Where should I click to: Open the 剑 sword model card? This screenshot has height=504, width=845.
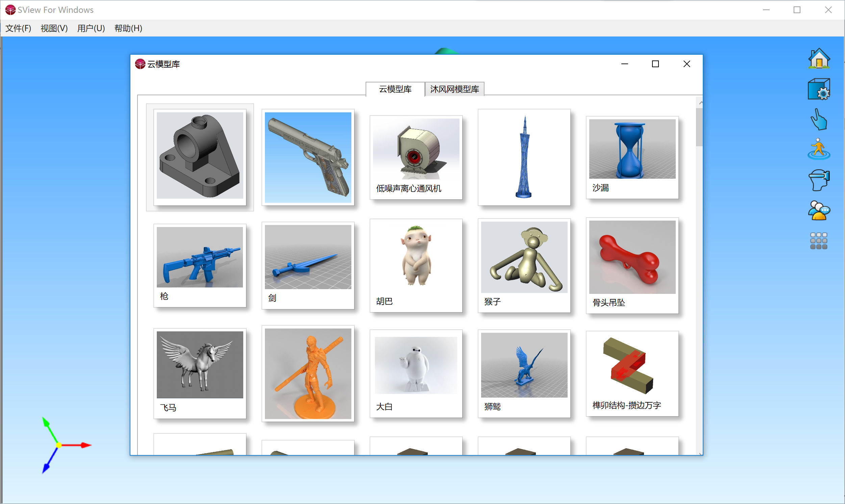(308, 265)
